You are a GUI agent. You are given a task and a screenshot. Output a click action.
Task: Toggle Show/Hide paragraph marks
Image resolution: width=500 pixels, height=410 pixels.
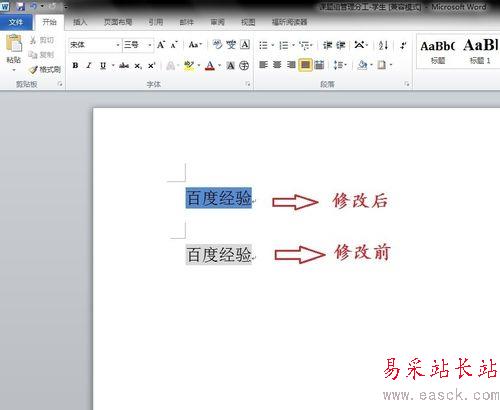[403, 45]
